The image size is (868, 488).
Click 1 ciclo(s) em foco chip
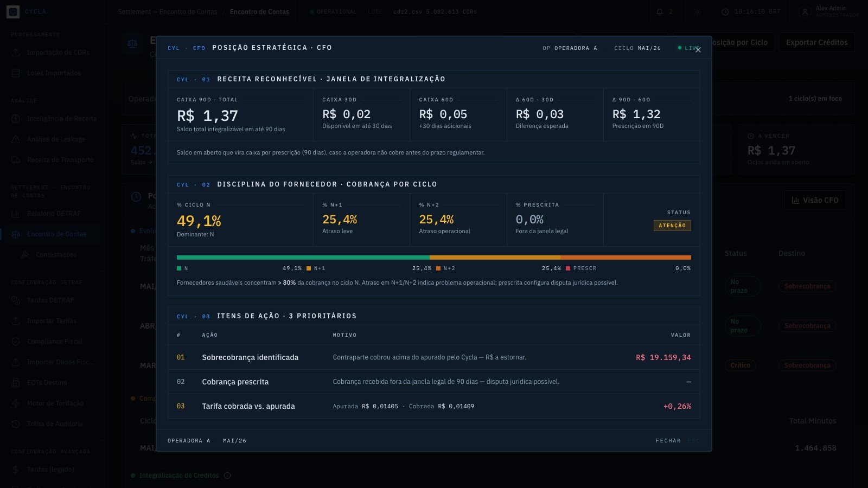(815, 99)
